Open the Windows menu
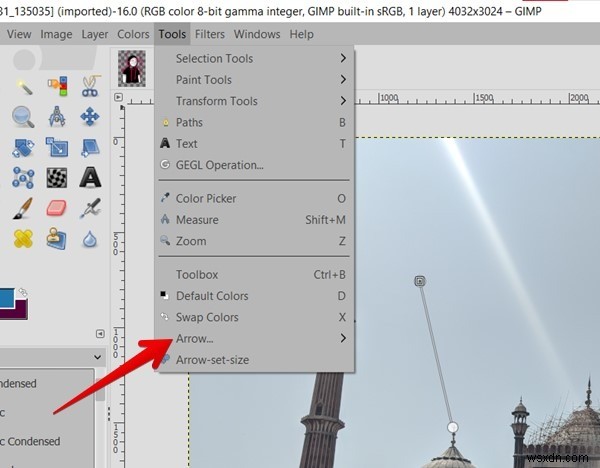Screen dimensions: 600x468 point(257,34)
